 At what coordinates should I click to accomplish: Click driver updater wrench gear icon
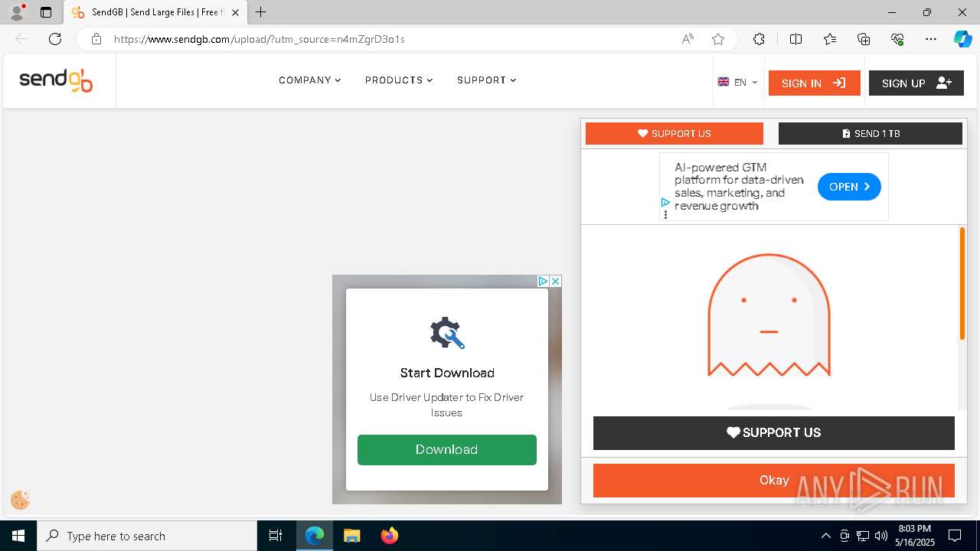point(447,333)
